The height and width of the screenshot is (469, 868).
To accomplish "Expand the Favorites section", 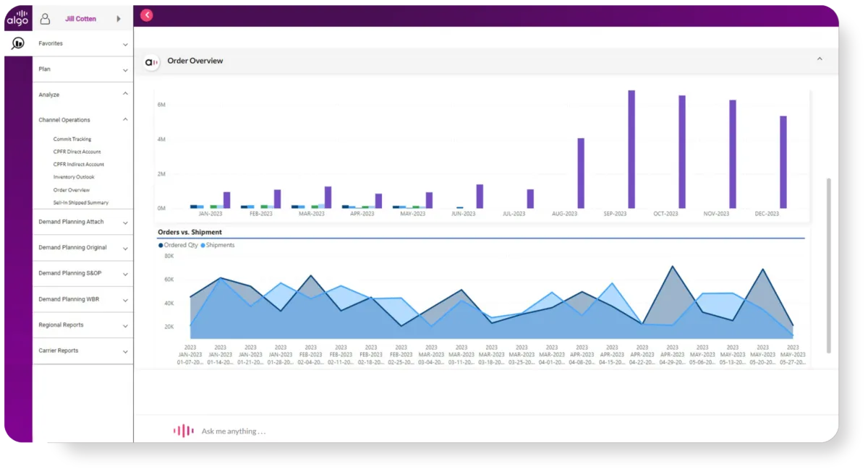I will point(83,43).
